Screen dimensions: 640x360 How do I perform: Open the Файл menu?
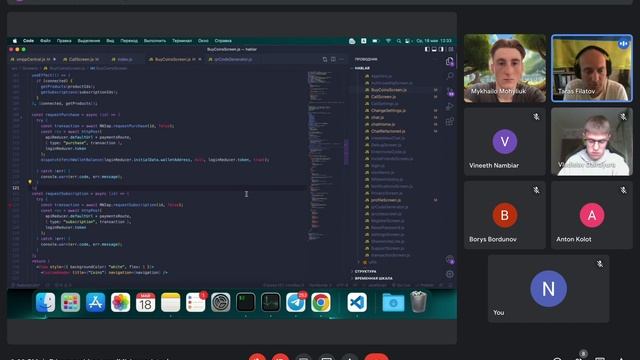pyautogui.click(x=45, y=41)
